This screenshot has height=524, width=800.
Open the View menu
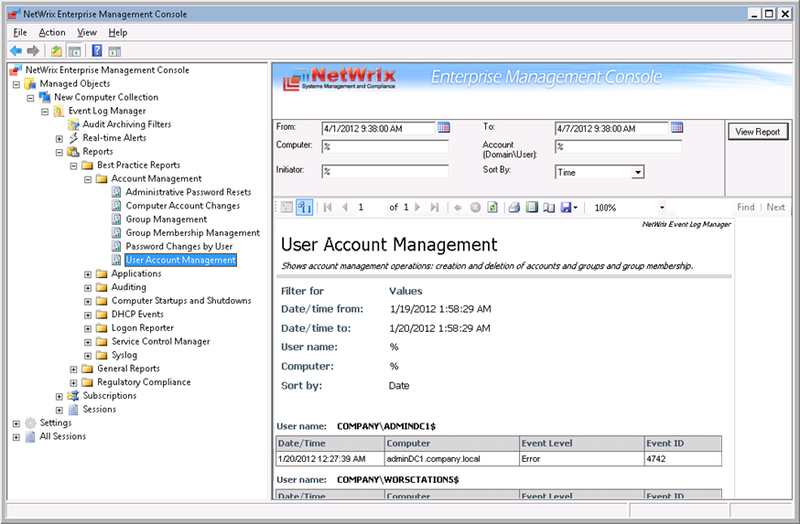point(87,32)
